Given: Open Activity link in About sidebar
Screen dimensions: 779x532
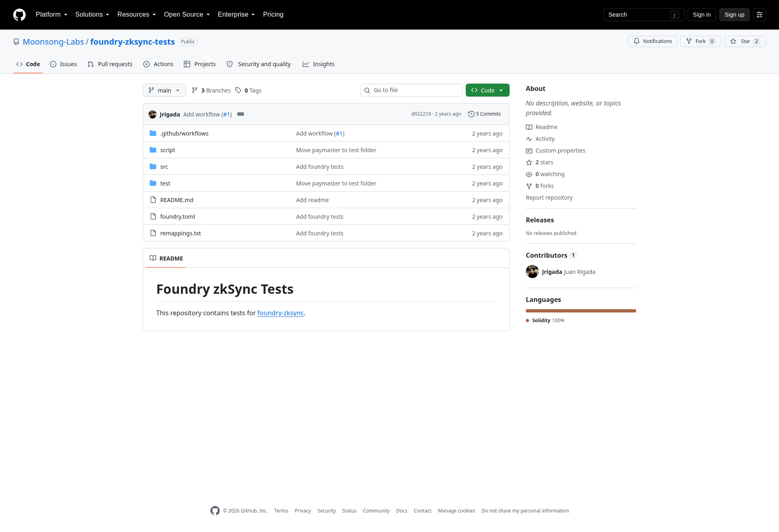Looking at the screenshot, I should coord(540,139).
